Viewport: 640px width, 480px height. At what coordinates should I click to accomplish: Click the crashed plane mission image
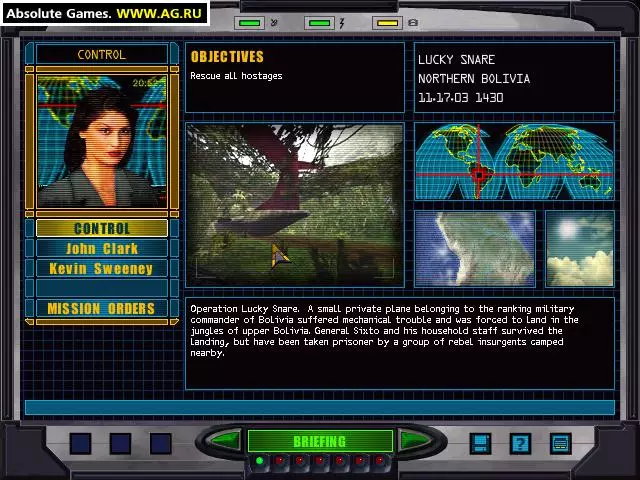[295, 205]
